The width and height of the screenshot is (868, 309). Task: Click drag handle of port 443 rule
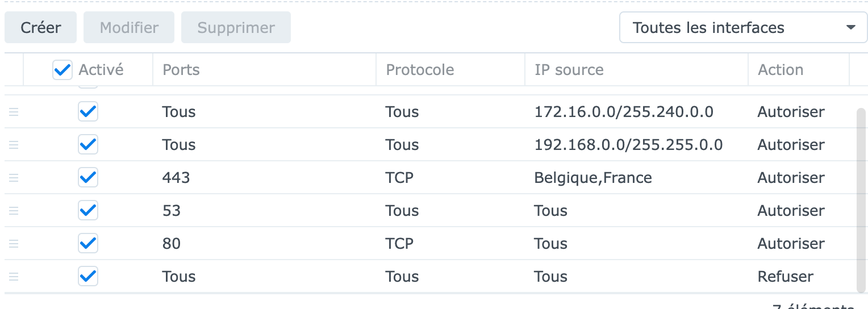pyautogui.click(x=14, y=178)
